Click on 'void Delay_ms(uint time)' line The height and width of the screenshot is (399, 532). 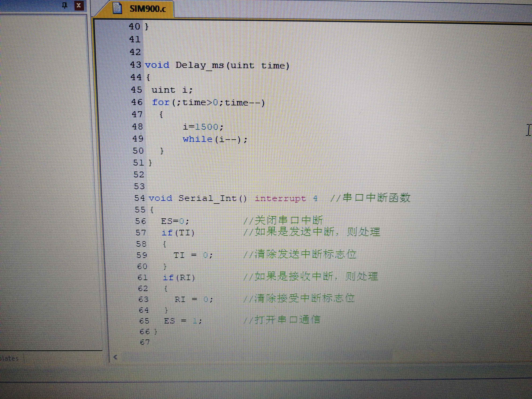pyautogui.click(x=217, y=65)
